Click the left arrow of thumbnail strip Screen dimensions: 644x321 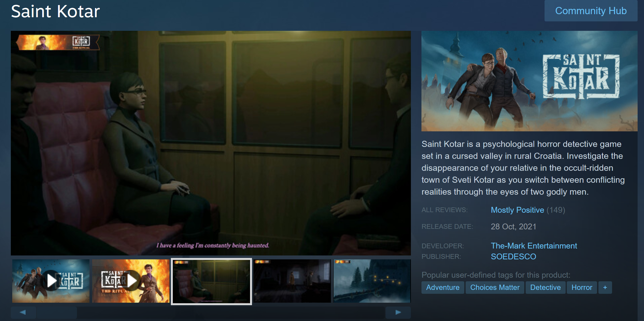coord(23,312)
